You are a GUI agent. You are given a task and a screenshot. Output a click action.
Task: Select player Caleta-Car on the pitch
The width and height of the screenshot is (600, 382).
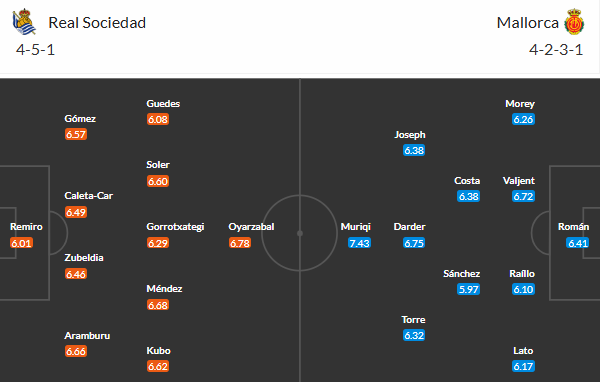coord(88,196)
